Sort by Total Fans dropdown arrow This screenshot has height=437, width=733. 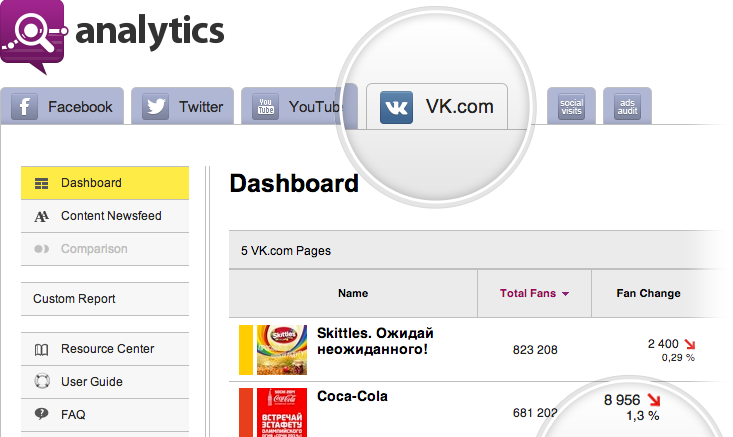point(565,294)
